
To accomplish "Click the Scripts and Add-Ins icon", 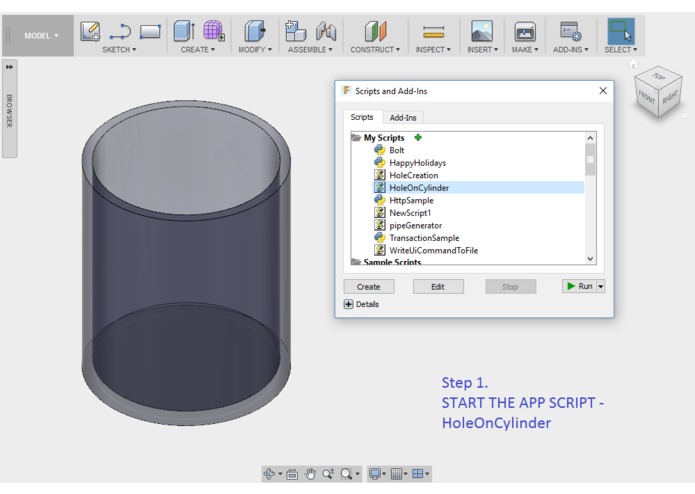I will click(570, 31).
